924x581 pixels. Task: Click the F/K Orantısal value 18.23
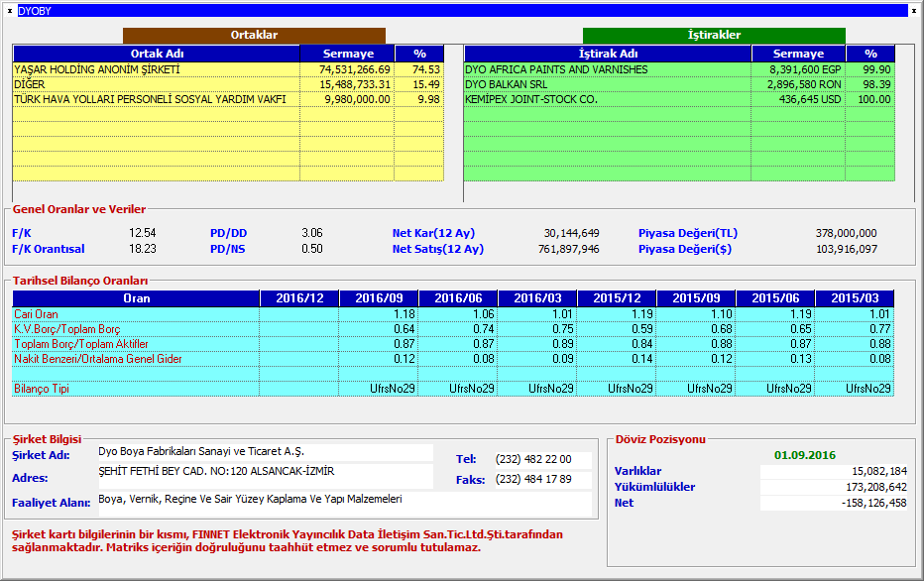click(143, 249)
